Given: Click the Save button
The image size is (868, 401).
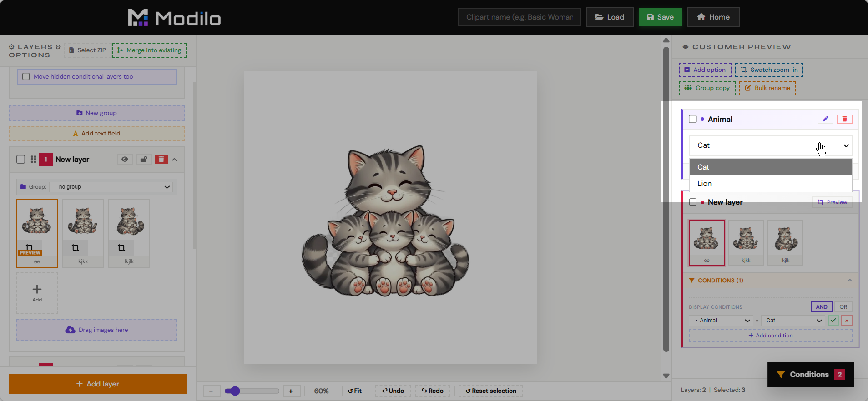Looking at the screenshot, I should [x=660, y=17].
